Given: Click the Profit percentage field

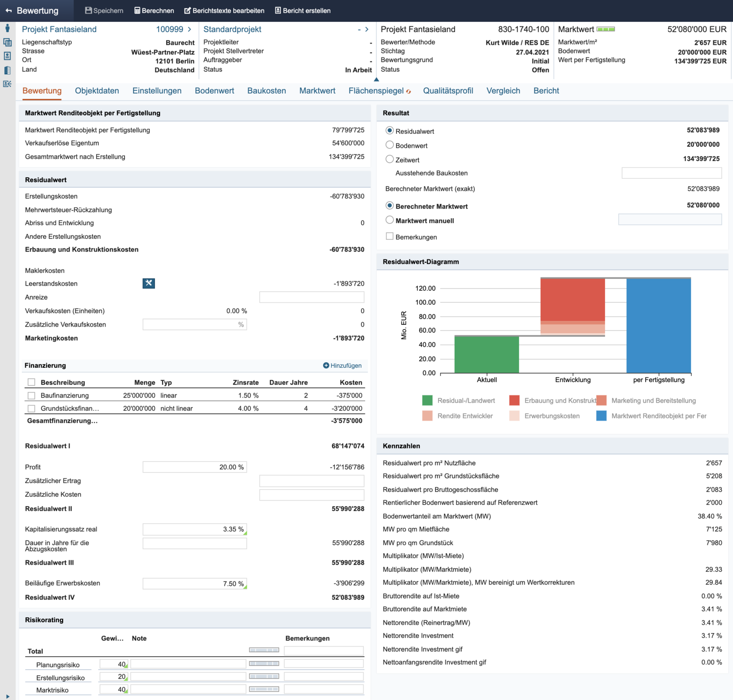Looking at the screenshot, I should 195,467.
